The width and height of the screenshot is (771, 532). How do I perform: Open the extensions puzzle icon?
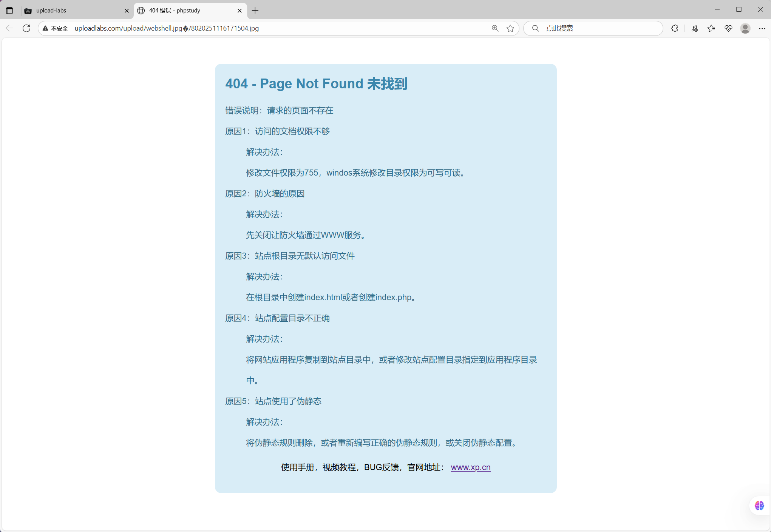click(x=675, y=28)
